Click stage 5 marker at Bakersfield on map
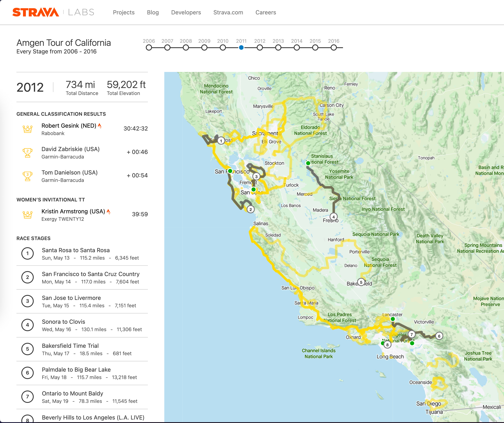The width and height of the screenshot is (504, 423). point(361,282)
